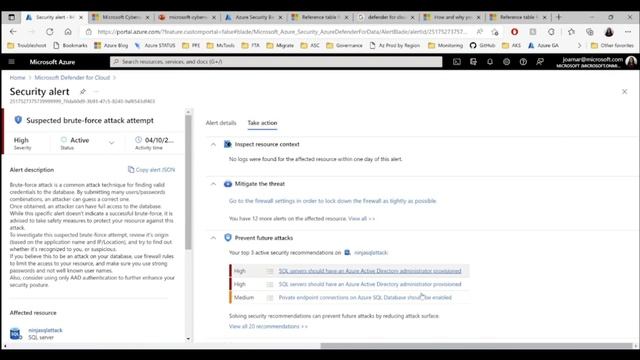Go to the browser home page

click(x=68, y=31)
